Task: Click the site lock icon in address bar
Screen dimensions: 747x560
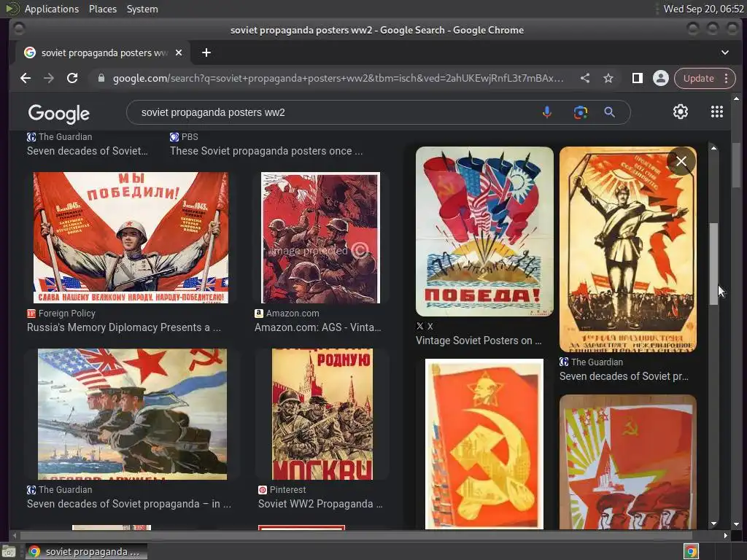Action: click(101, 78)
